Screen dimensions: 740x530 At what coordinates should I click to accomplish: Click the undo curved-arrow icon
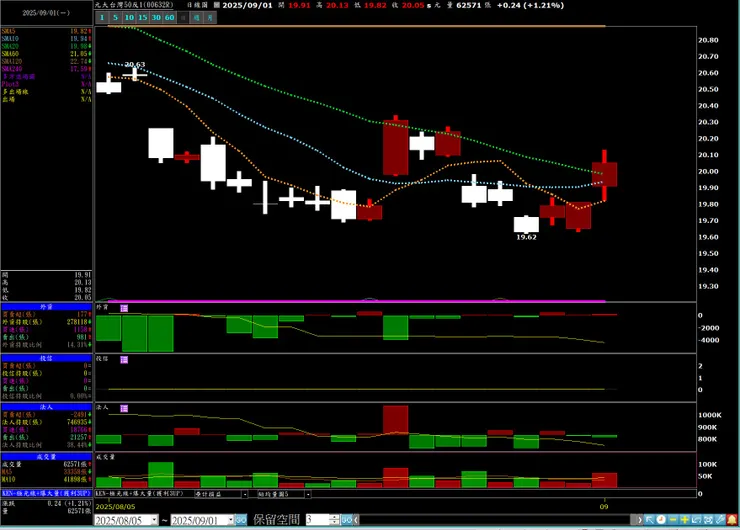pyautogui.click(x=697, y=520)
